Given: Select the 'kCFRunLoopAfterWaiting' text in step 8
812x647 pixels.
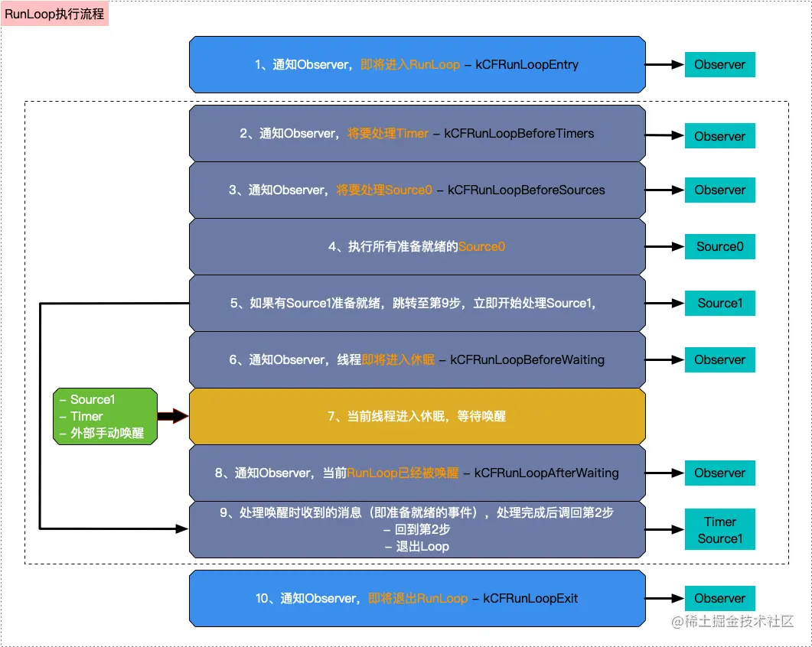Looking at the screenshot, I should (x=546, y=473).
